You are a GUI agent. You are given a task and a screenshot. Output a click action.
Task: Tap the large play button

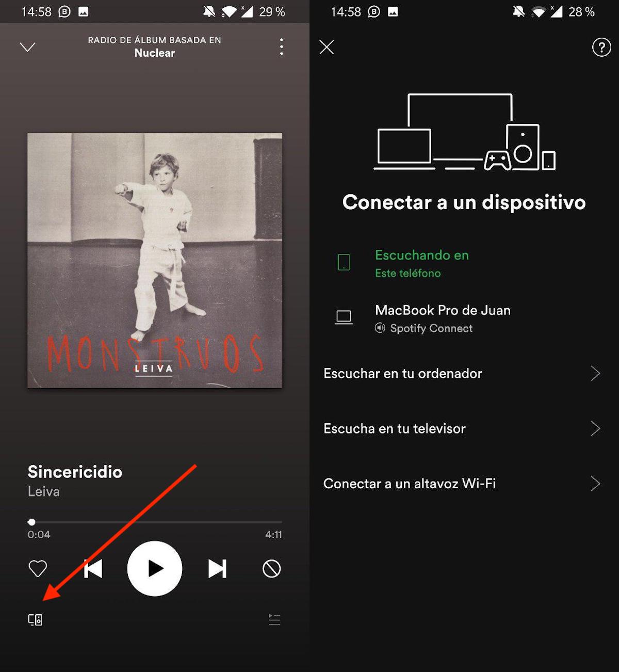[155, 569]
